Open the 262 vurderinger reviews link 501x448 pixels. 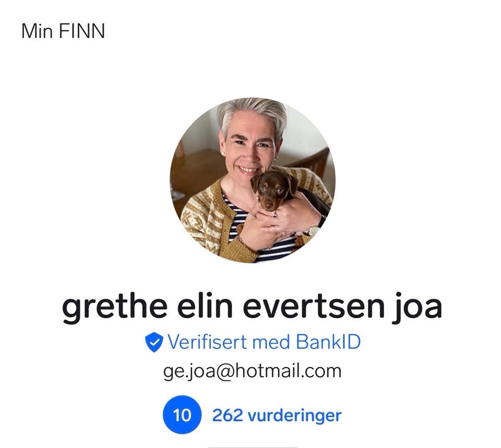pyautogui.click(x=277, y=415)
